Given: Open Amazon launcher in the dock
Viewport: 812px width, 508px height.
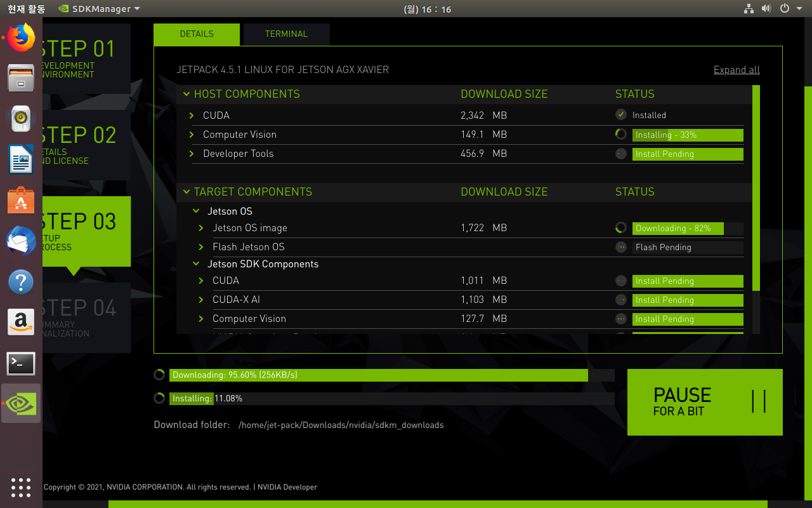Looking at the screenshot, I should pos(21,323).
